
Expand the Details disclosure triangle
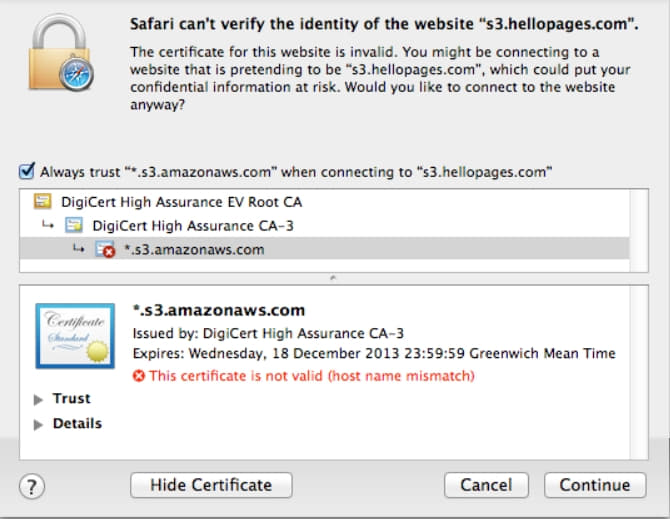38,424
